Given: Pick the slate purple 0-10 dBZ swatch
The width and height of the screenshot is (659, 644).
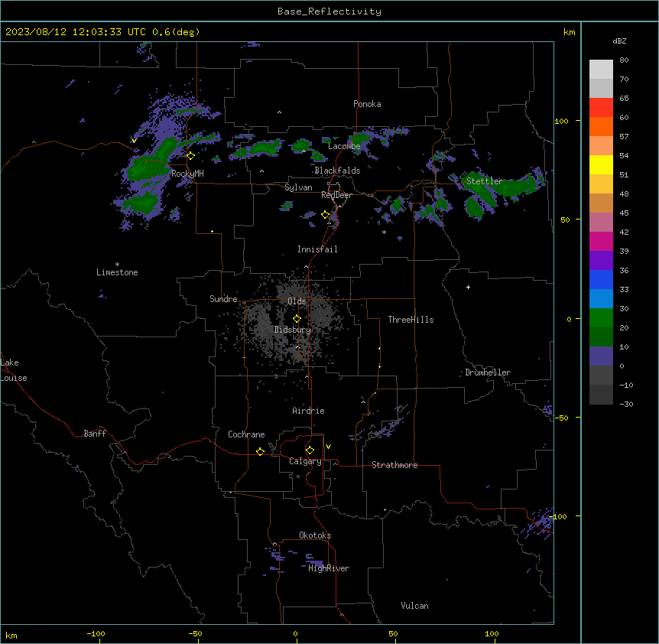Looking at the screenshot, I should (x=601, y=356).
